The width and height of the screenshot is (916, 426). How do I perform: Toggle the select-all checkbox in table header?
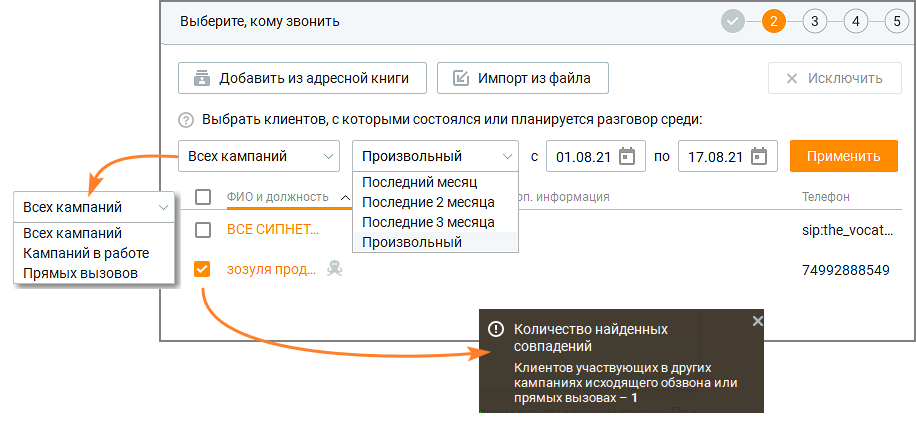tap(203, 197)
